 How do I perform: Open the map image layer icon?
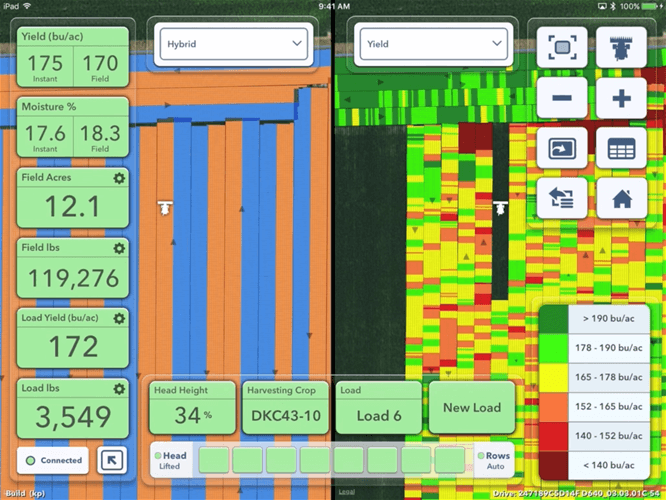(x=562, y=149)
